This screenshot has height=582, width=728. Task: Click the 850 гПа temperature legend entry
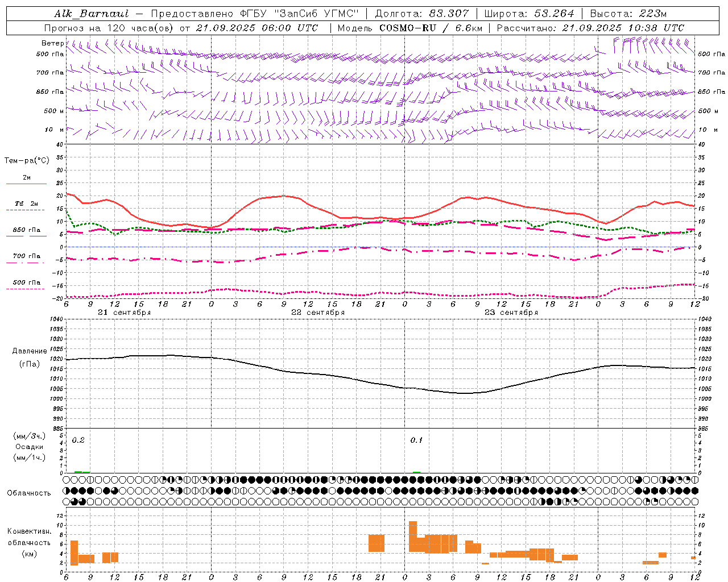pos(27,230)
